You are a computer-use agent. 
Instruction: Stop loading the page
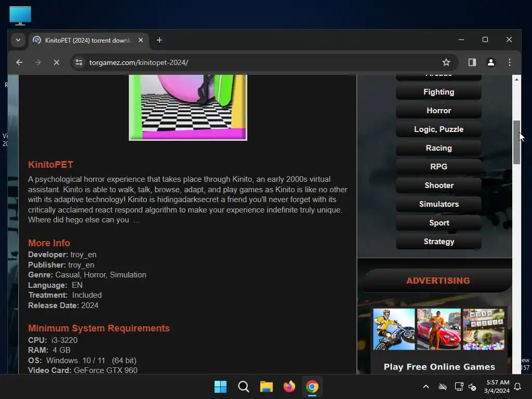click(x=57, y=62)
